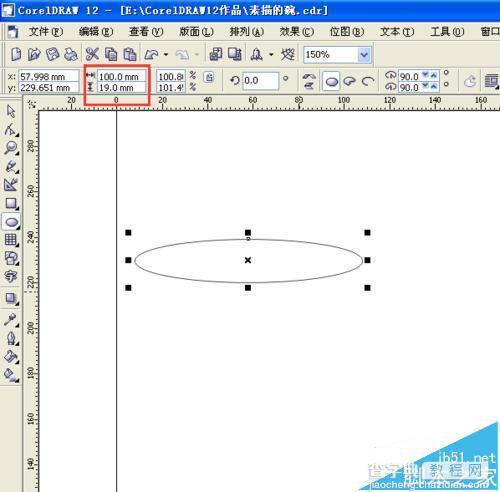
Task: Open the Fill bucket tool flyout
Action: (11, 357)
